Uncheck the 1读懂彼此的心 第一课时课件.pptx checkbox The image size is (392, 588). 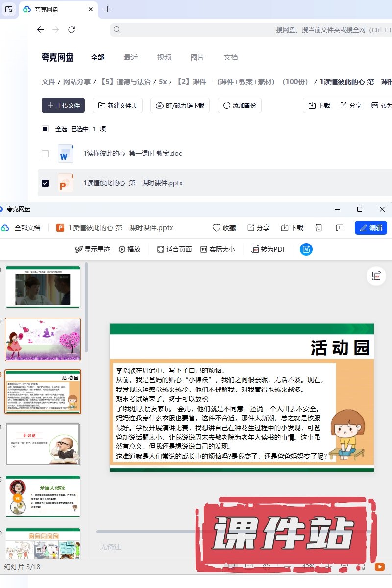[45, 183]
